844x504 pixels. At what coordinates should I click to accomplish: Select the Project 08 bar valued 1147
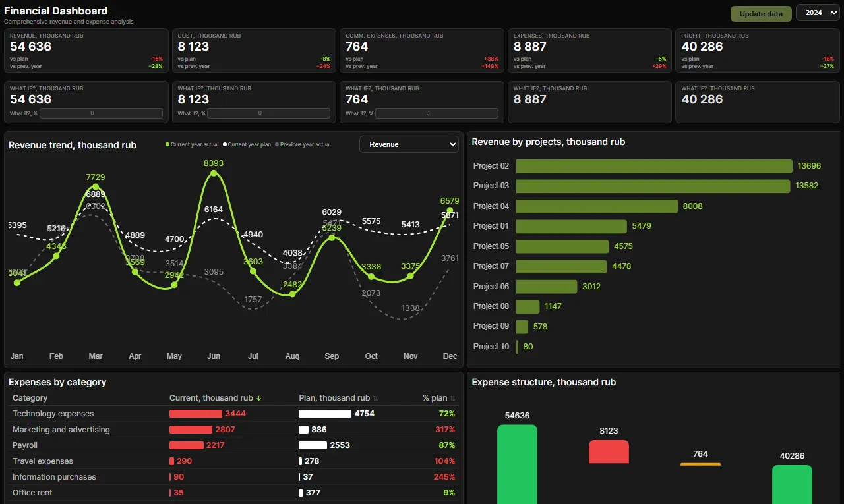point(527,306)
